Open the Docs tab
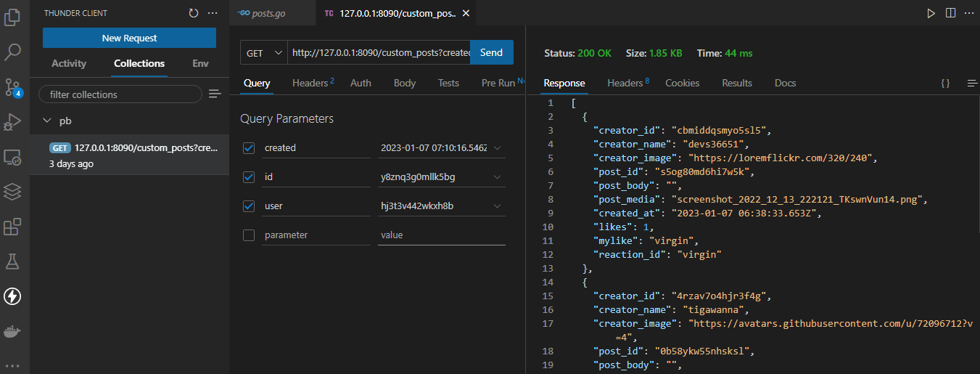Screen dimensions: 980x374 coord(785,83)
